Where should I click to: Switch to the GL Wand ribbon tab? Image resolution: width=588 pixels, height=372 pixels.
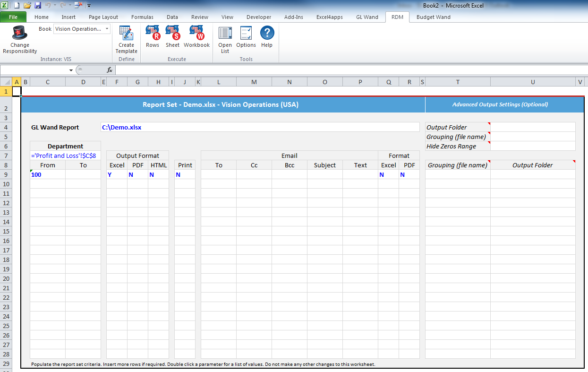367,17
